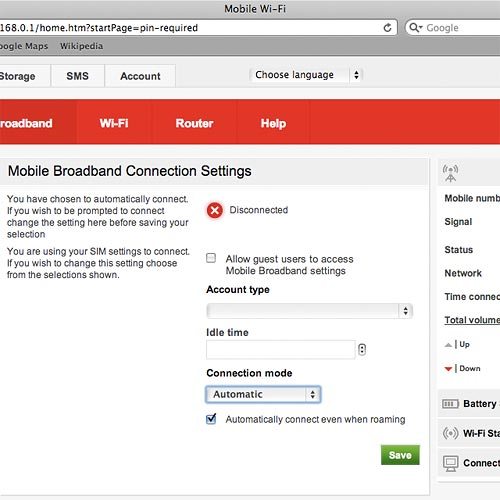Screen dimensions: 500x500
Task: Click the Total volume link
Action: coord(472,320)
